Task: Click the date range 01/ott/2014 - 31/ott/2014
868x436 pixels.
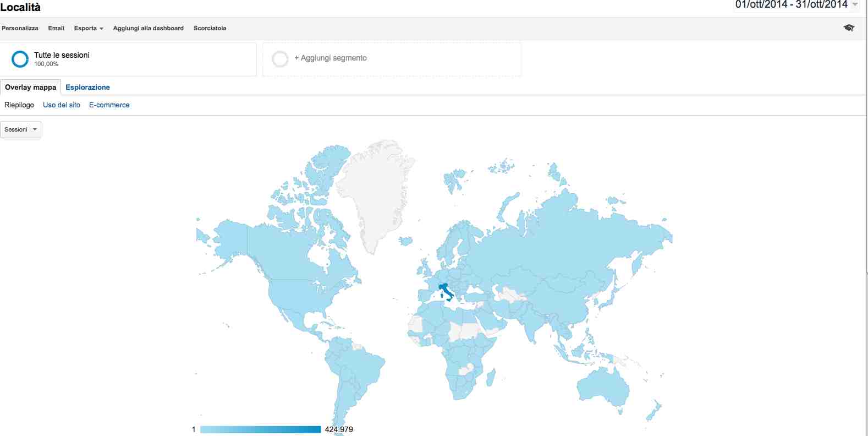Action: 791,5
